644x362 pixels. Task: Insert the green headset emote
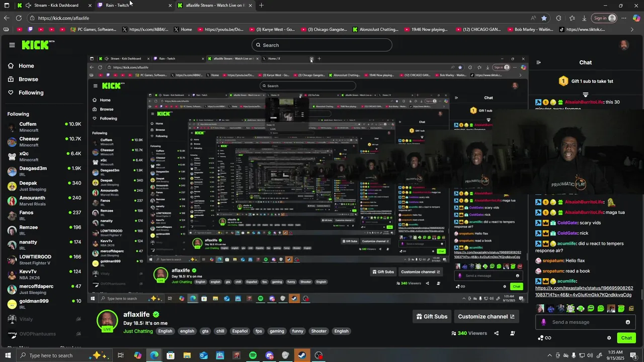(x=581, y=308)
